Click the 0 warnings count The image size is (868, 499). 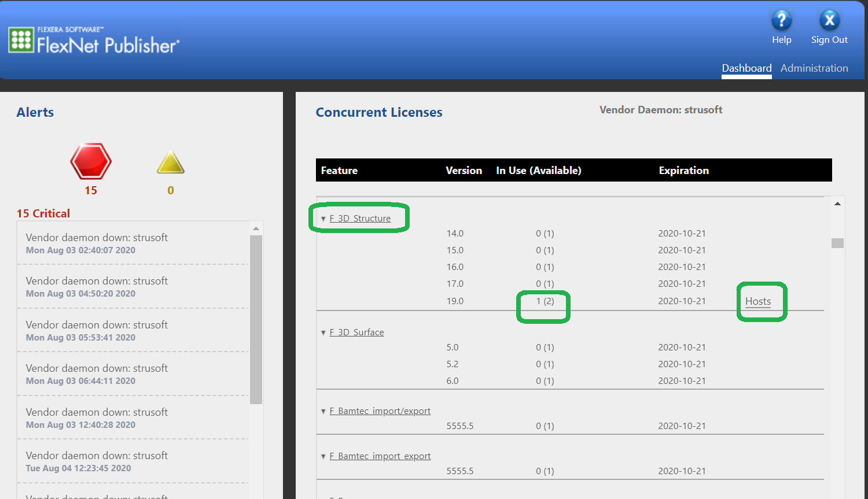pyautogui.click(x=171, y=190)
